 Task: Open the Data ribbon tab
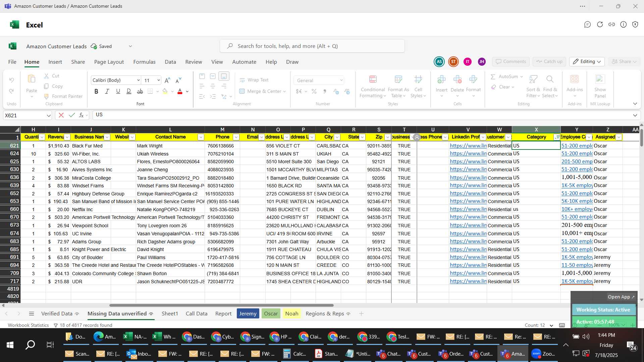tap(170, 62)
